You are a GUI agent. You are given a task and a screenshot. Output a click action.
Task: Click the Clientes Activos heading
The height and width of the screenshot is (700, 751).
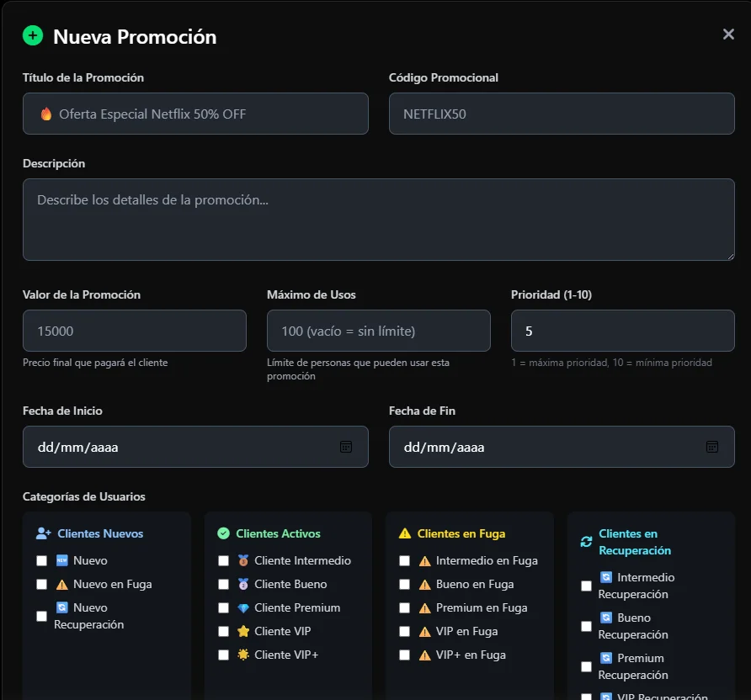coord(279,533)
